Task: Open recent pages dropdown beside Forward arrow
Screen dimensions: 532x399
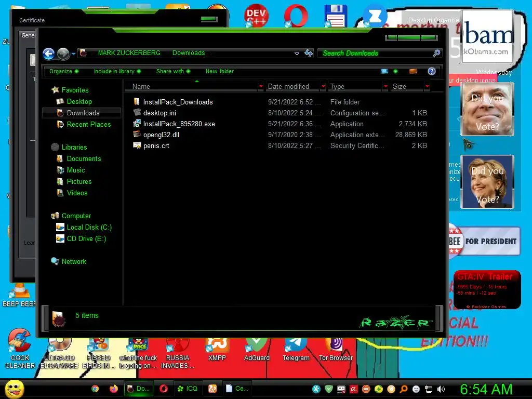Action: pos(73,54)
